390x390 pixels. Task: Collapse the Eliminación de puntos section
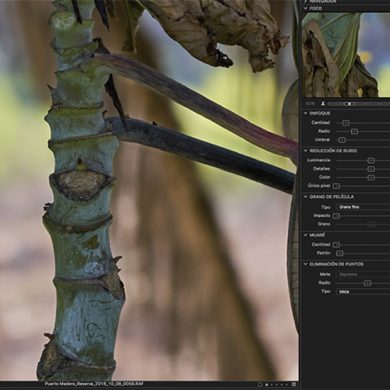tap(305, 264)
